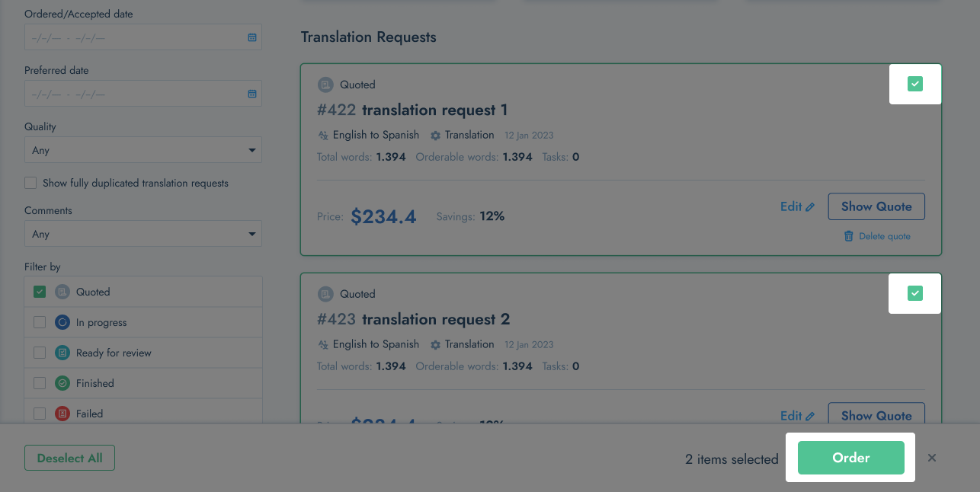Dismiss the selection bar with the X icon

point(932,458)
